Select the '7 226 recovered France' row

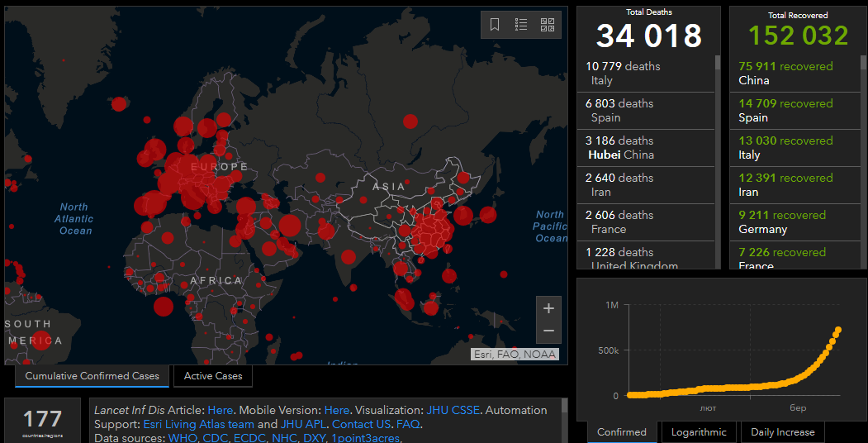(x=795, y=255)
